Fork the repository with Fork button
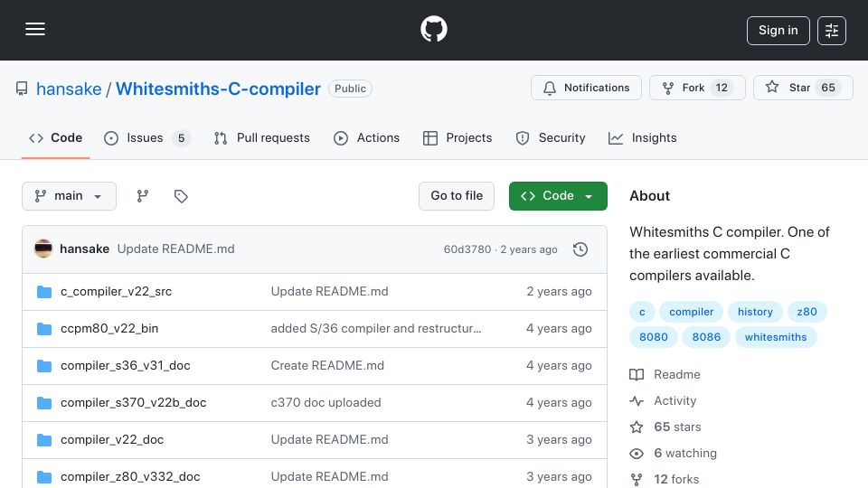 coord(697,88)
